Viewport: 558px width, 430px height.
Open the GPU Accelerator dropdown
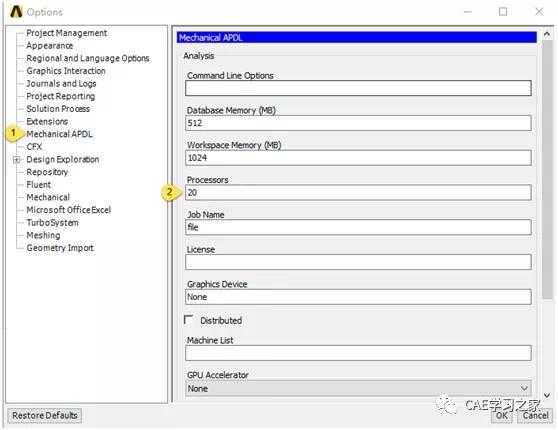coord(358,388)
